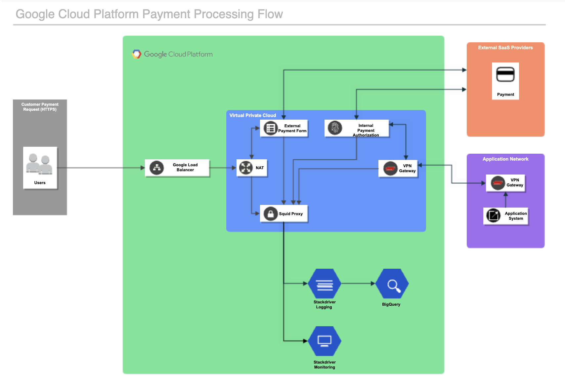Click the "BigQuery" label
Image resolution: width=565 pixels, height=392 pixels.
point(391,304)
